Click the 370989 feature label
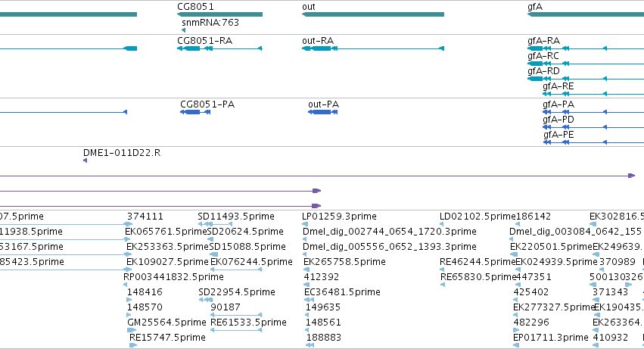Viewport: 644px width, 349px height. point(618,262)
